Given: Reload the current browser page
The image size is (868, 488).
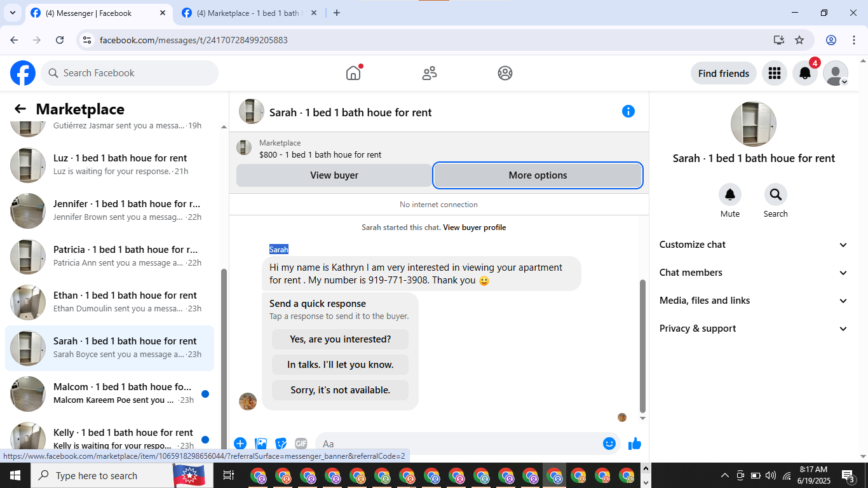Looking at the screenshot, I should click(x=60, y=40).
